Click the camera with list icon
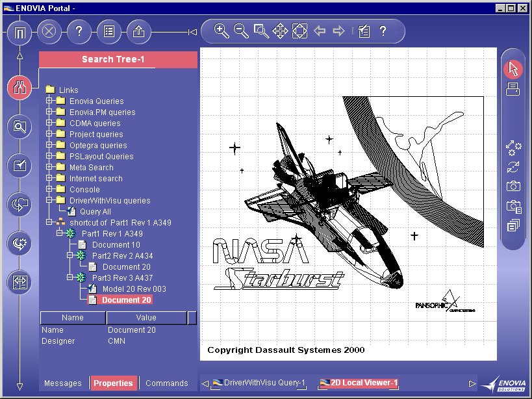532x399 pixels. (x=514, y=206)
